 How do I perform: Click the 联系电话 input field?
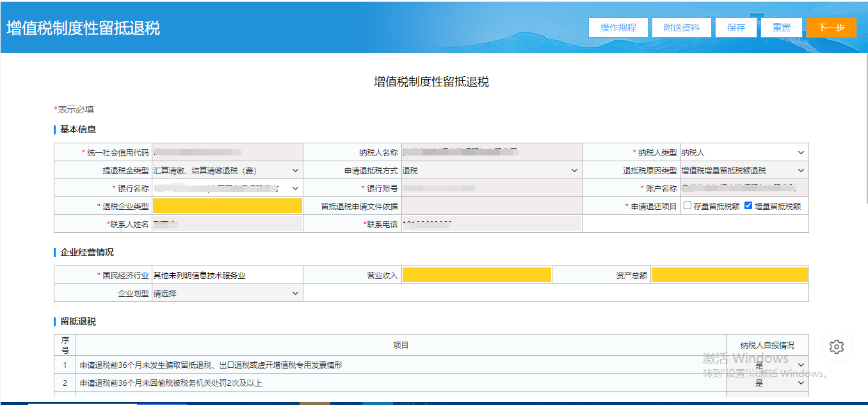(491, 224)
